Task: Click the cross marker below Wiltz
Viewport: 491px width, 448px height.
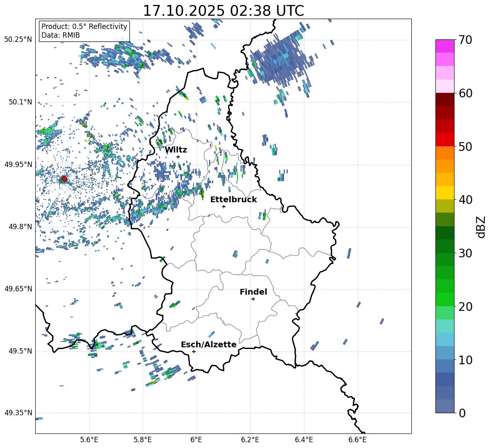Action: pyautogui.click(x=178, y=157)
